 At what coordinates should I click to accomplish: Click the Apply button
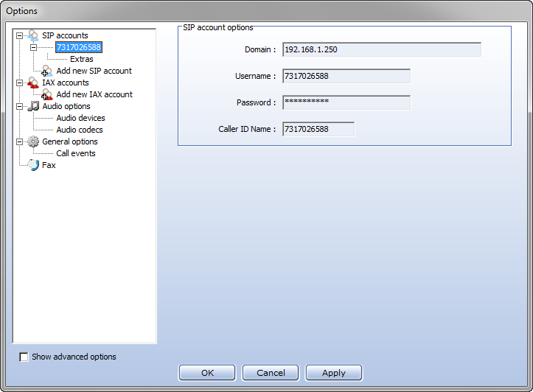(333, 373)
